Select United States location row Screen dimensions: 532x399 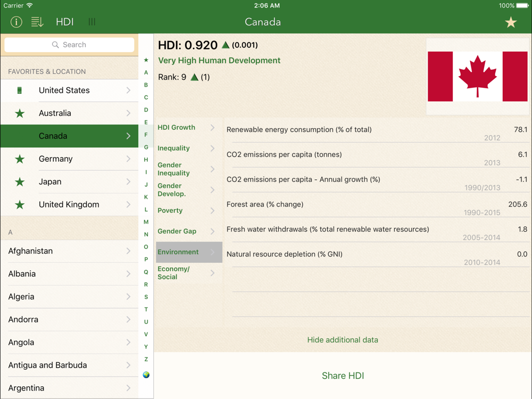69,90
